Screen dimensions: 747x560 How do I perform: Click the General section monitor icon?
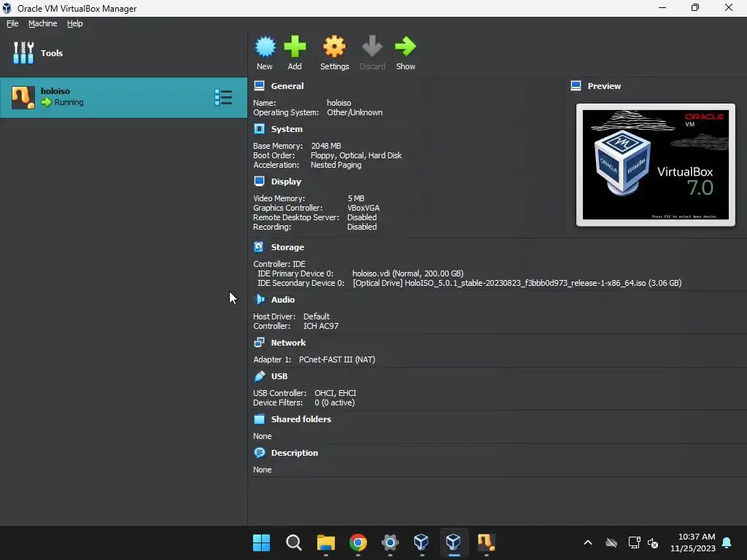point(259,86)
